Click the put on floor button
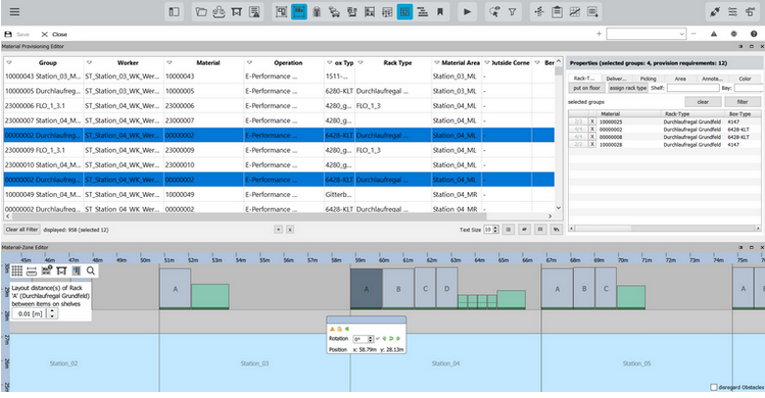The image size is (765, 398). 587,88
